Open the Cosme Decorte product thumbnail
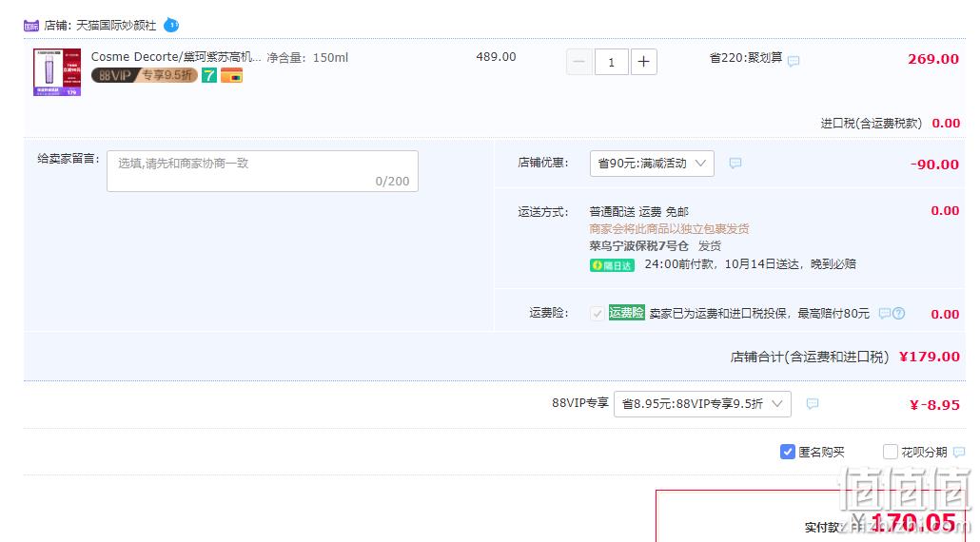Viewport: 980px width, 542px height. pyautogui.click(x=57, y=72)
